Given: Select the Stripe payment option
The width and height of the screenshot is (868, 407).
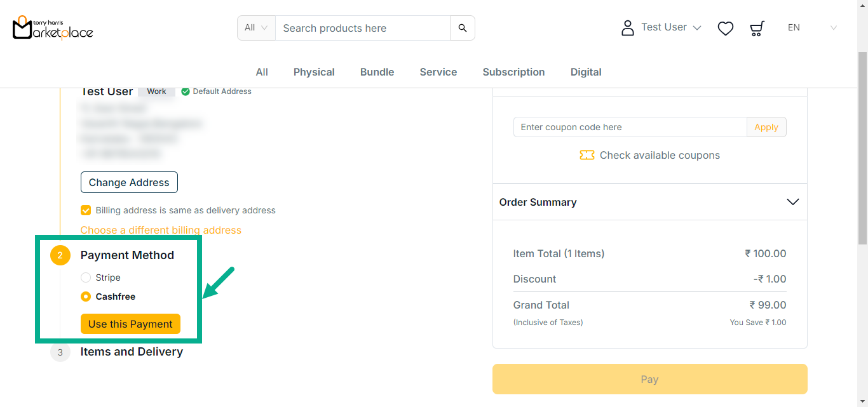Looking at the screenshot, I should (x=86, y=277).
